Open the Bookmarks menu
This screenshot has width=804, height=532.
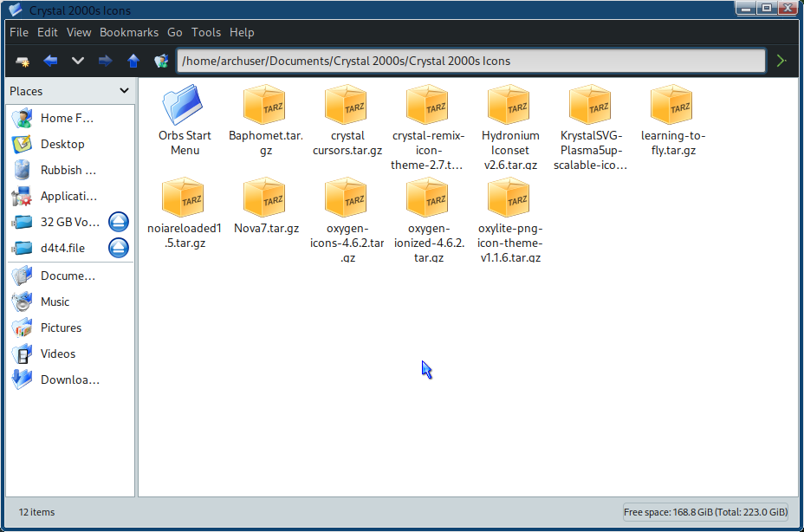129,32
